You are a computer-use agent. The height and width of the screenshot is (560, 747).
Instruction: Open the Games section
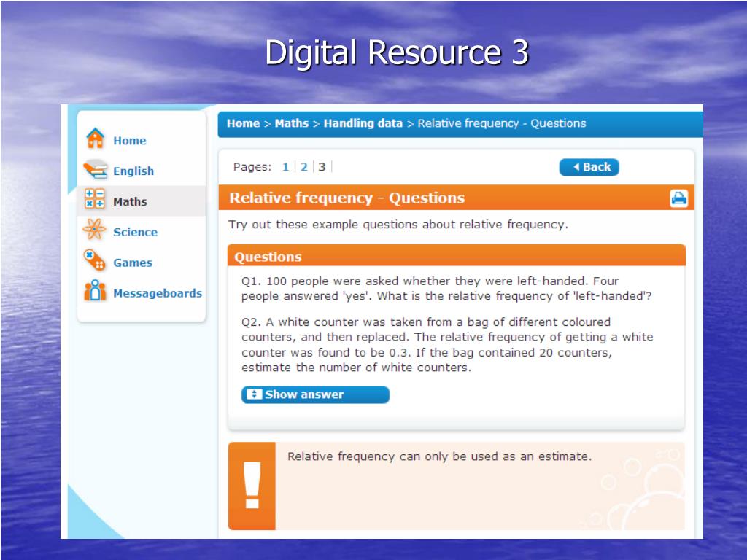pos(133,262)
